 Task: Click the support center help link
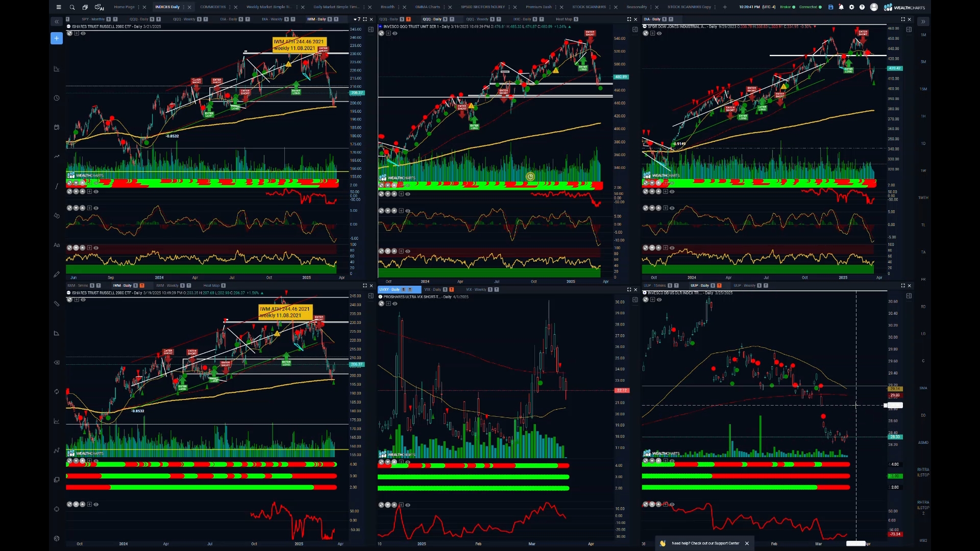point(705,543)
